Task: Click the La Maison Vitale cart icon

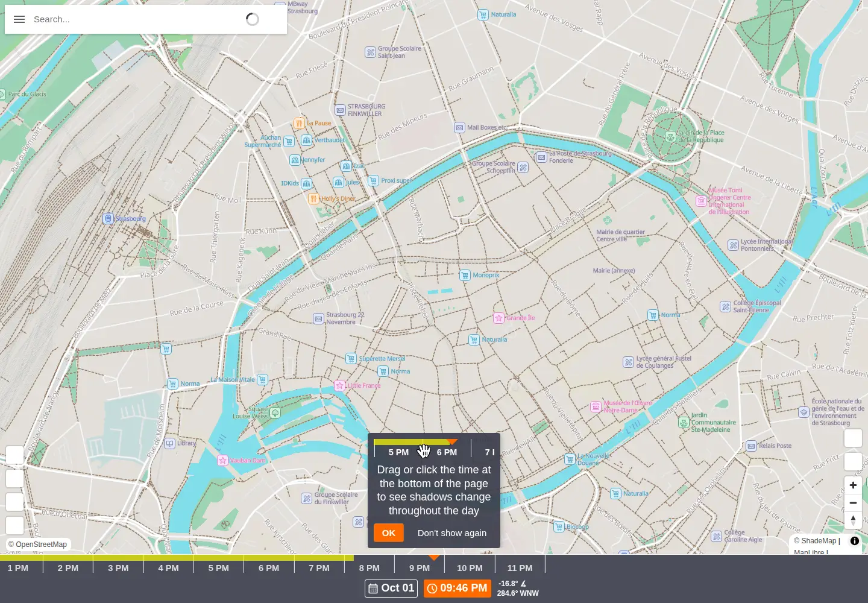Action: pos(262,379)
